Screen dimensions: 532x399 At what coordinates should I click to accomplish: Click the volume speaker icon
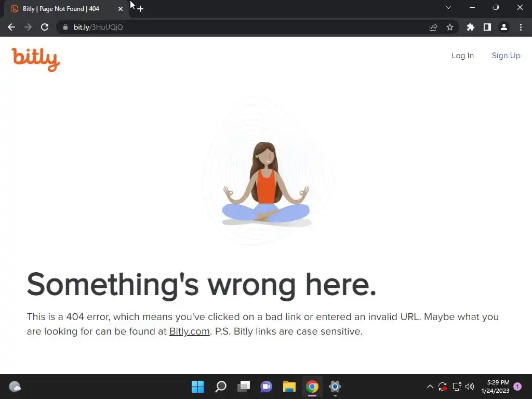(470, 387)
